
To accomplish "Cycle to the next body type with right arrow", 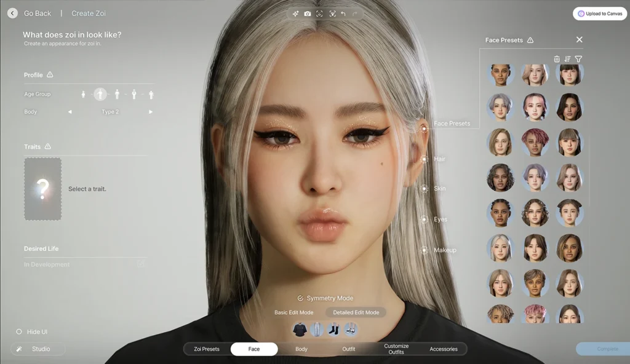I will pos(151,112).
